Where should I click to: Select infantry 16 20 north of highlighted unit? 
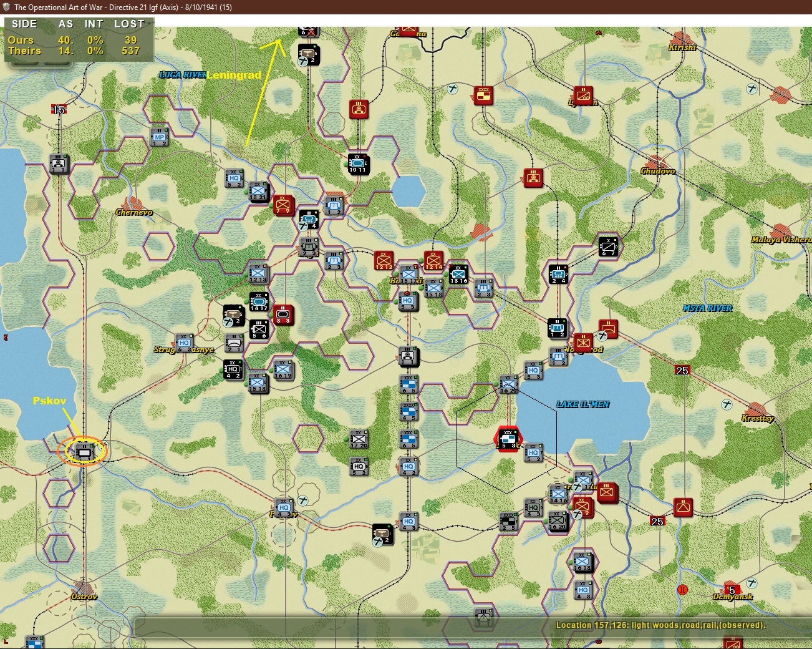coord(508,384)
